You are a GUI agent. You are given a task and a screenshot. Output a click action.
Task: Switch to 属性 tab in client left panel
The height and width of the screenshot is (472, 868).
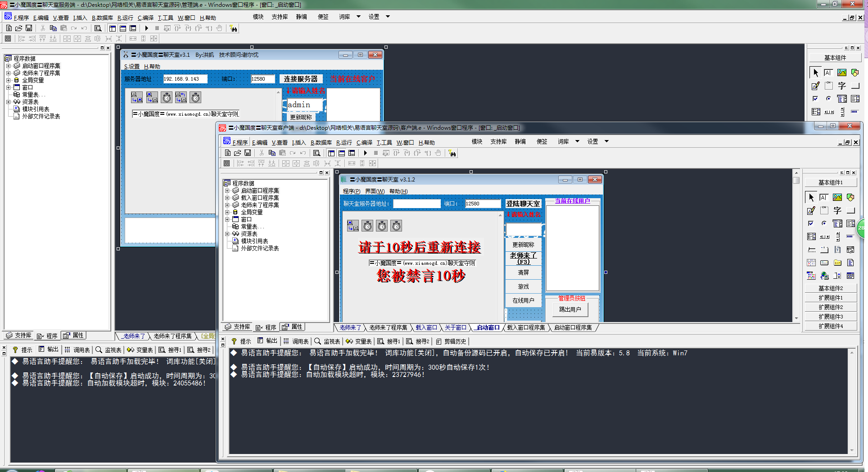[x=292, y=327]
